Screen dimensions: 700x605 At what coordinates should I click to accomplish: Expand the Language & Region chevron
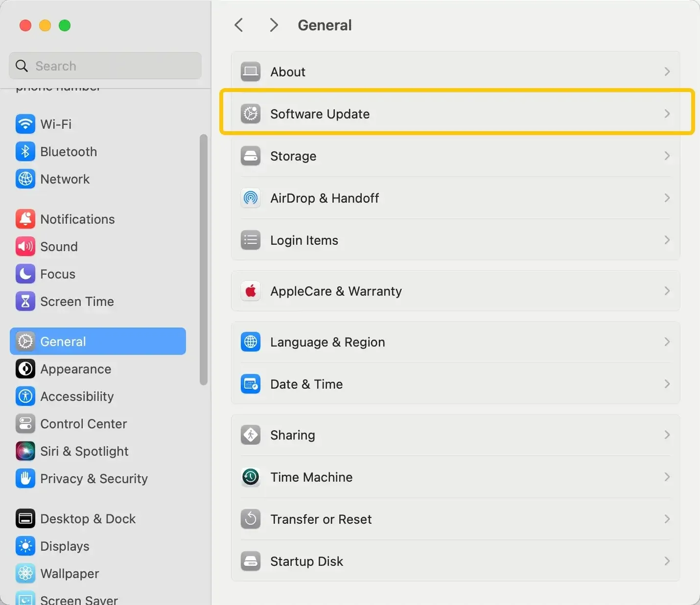[x=667, y=342]
